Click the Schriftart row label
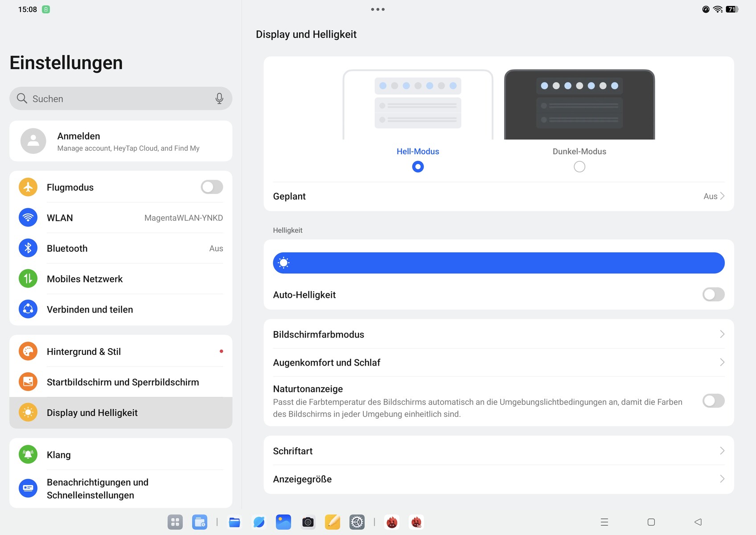756x535 pixels. [293, 451]
